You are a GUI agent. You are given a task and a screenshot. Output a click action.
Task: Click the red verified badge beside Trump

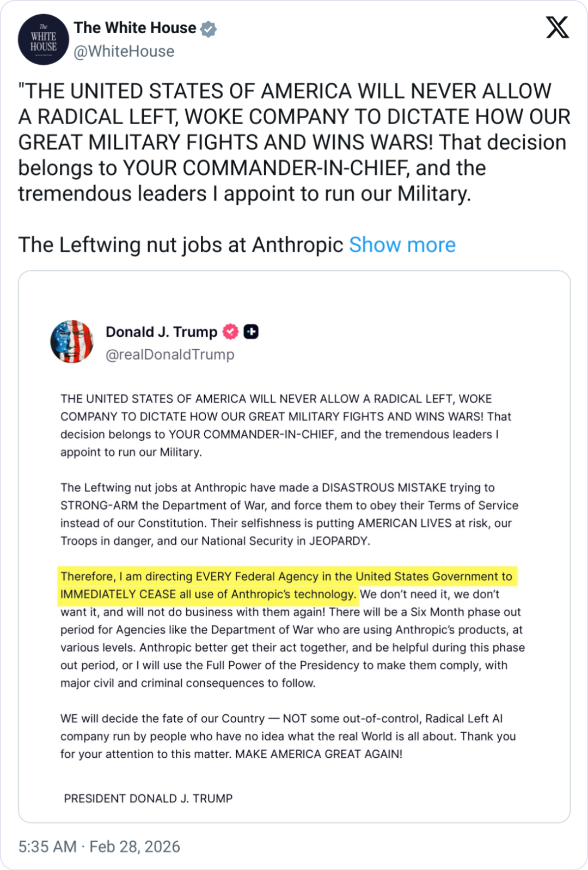(231, 331)
